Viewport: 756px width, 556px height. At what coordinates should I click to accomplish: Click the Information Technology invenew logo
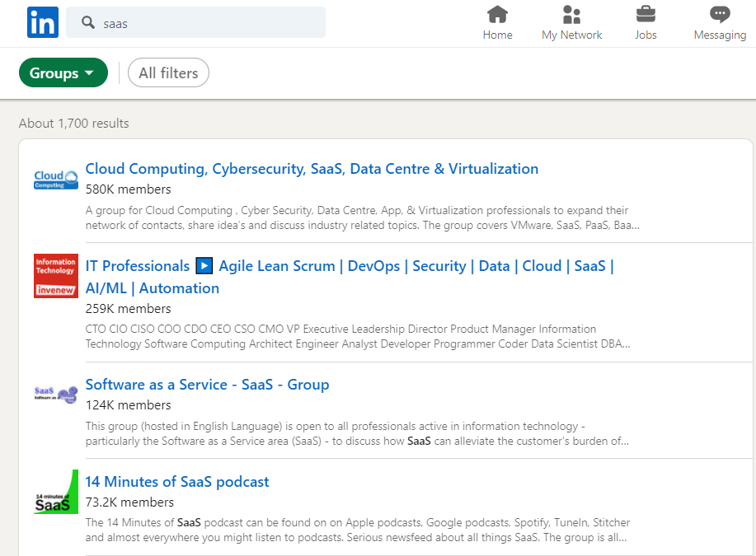(56, 276)
